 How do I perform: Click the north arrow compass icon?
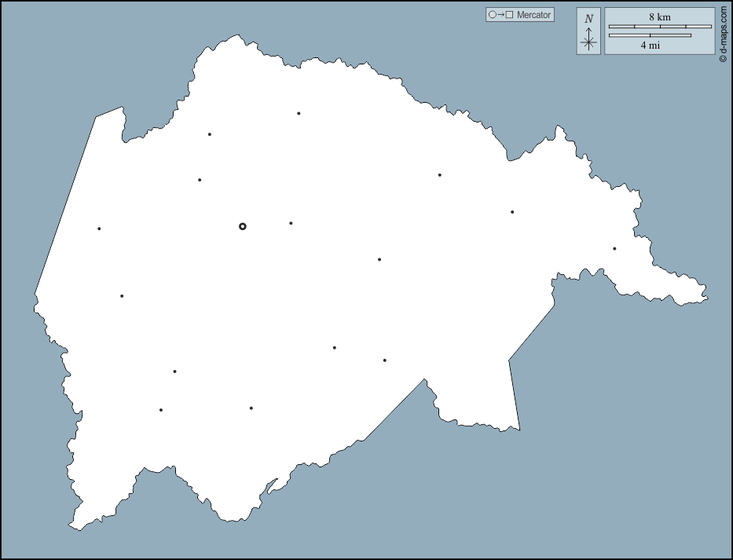pyautogui.click(x=588, y=31)
